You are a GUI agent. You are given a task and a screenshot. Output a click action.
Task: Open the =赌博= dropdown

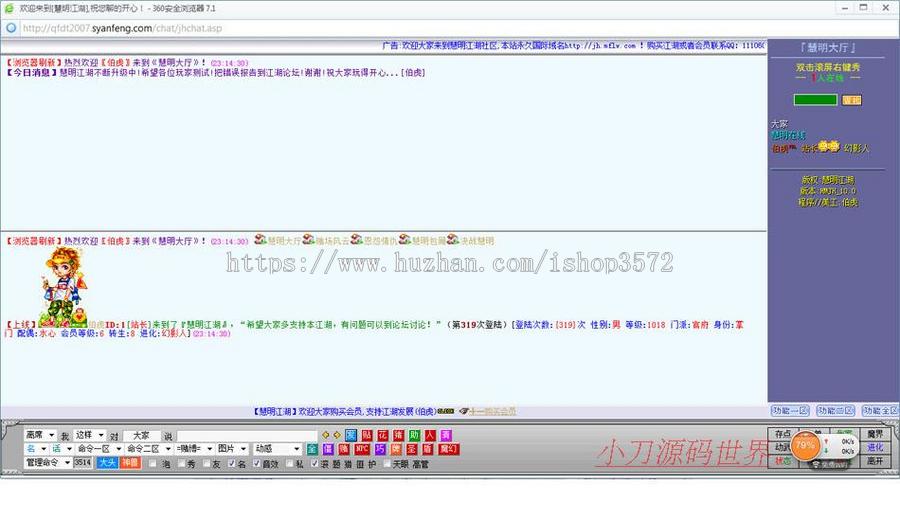pyautogui.click(x=194, y=449)
